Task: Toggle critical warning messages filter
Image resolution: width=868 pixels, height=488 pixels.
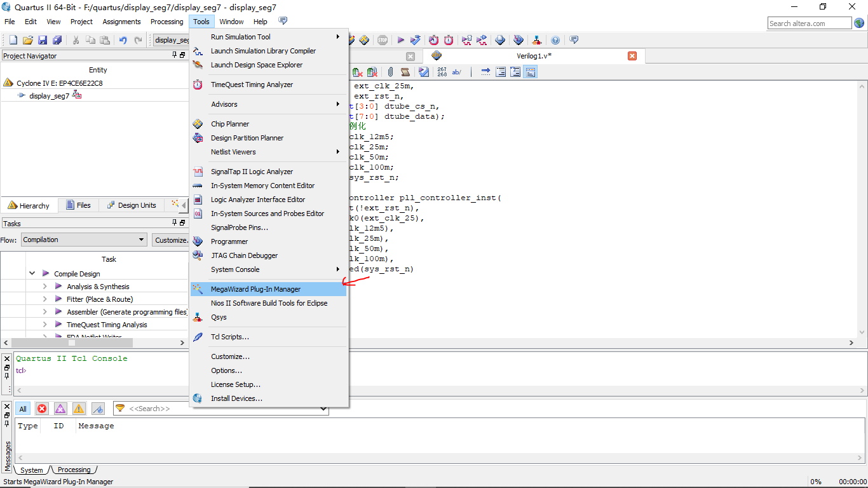Action: coord(60,409)
